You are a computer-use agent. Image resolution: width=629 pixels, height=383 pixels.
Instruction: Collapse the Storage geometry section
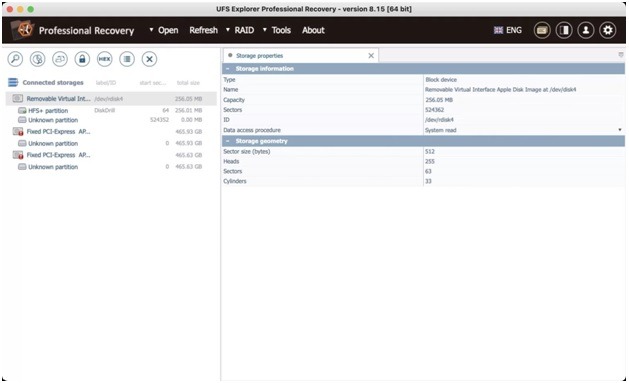point(227,141)
